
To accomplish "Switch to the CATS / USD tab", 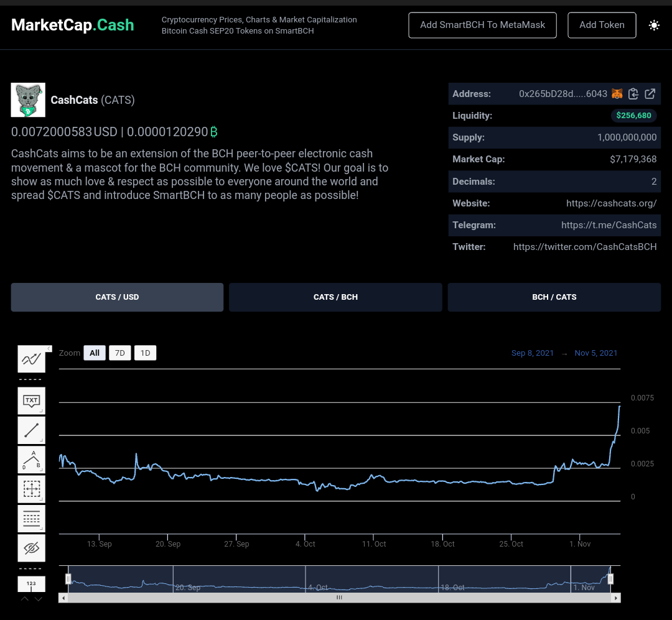I will click(117, 297).
